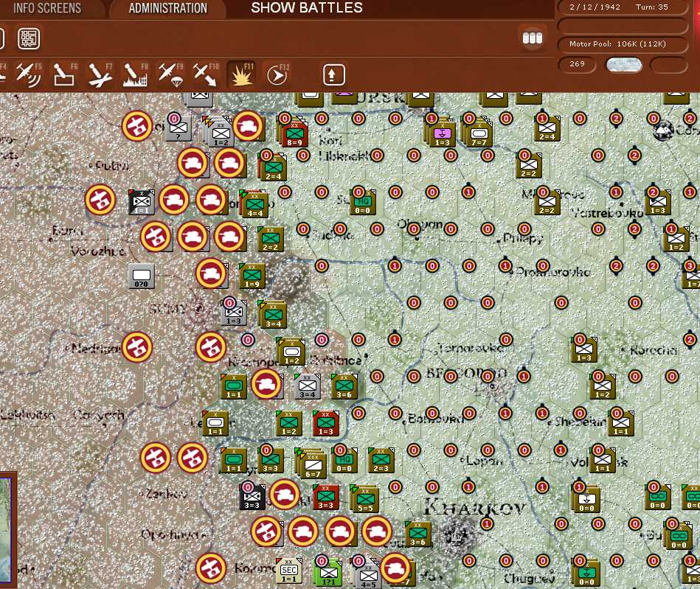This screenshot has height=589, width=700.
Task: Select the pink 1=3 unit counter
Action: click(x=442, y=135)
